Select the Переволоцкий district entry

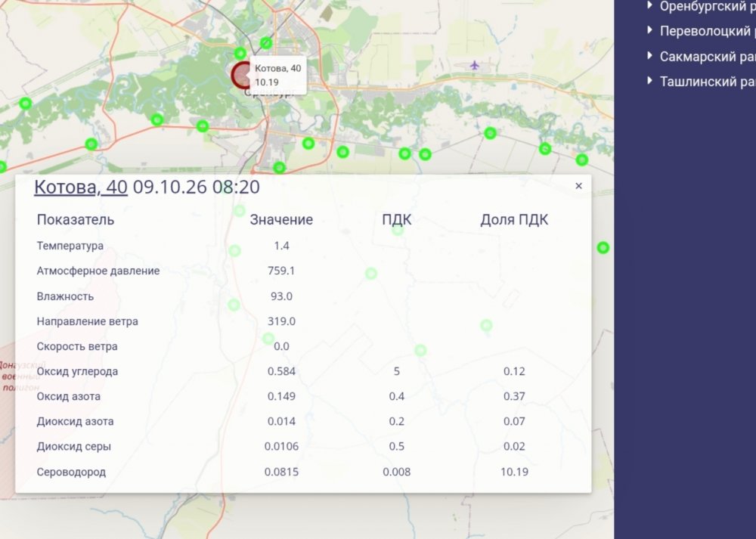click(708, 31)
